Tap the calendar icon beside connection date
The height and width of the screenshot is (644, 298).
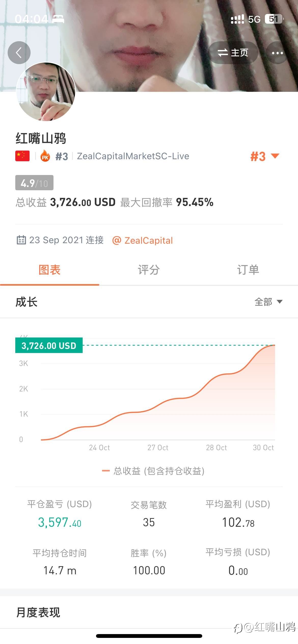[21, 240]
